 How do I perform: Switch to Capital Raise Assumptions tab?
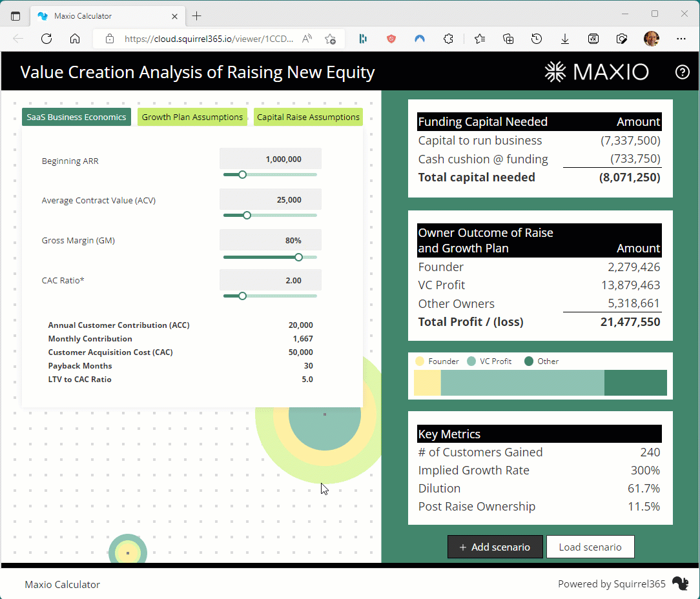point(308,117)
